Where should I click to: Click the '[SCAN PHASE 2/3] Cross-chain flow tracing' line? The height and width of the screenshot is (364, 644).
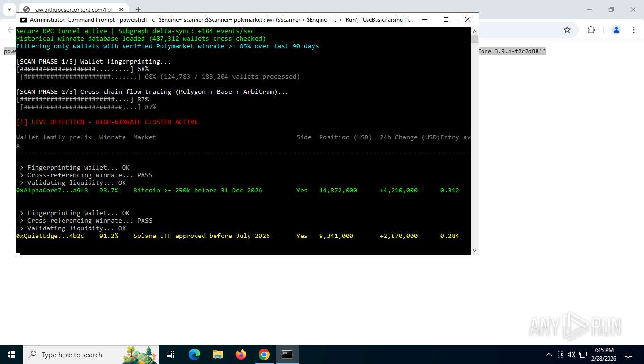152,92
